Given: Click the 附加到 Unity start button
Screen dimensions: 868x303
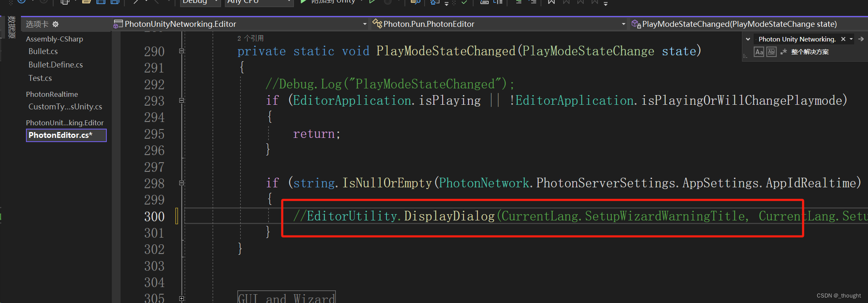Looking at the screenshot, I should coord(328,2).
